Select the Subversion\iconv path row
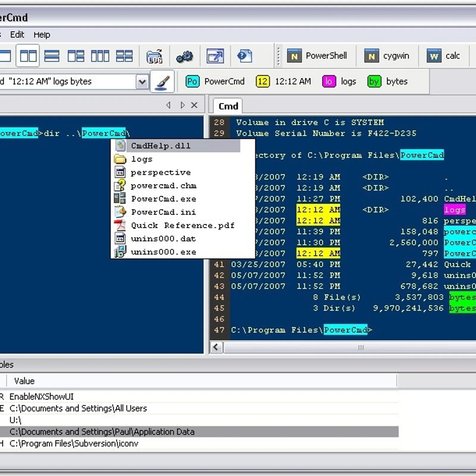 [x=199, y=444]
